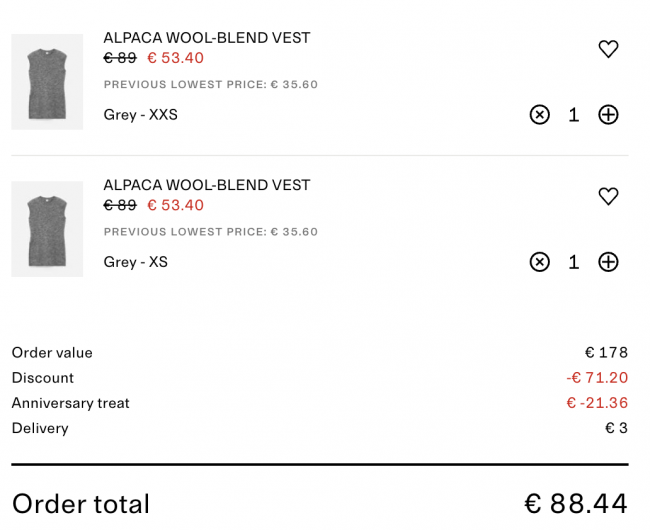Image resolution: width=650 pixels, height=530 pixels.
Task: Click the Anniversary treat discount row
Action: (320, 403)
